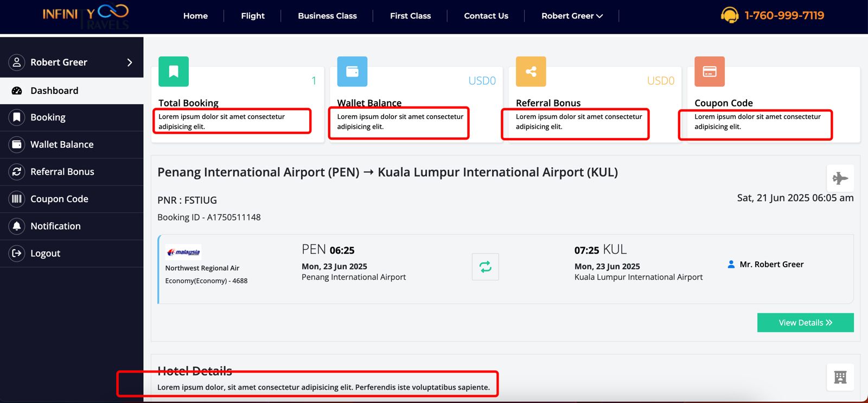Click the headset support phone icon

click(730, 15)
